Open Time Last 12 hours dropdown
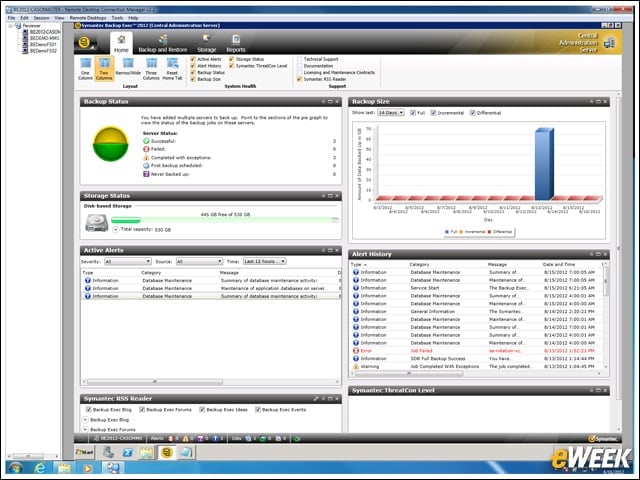The width and height of the screenshot is (640, 480). 264,261
